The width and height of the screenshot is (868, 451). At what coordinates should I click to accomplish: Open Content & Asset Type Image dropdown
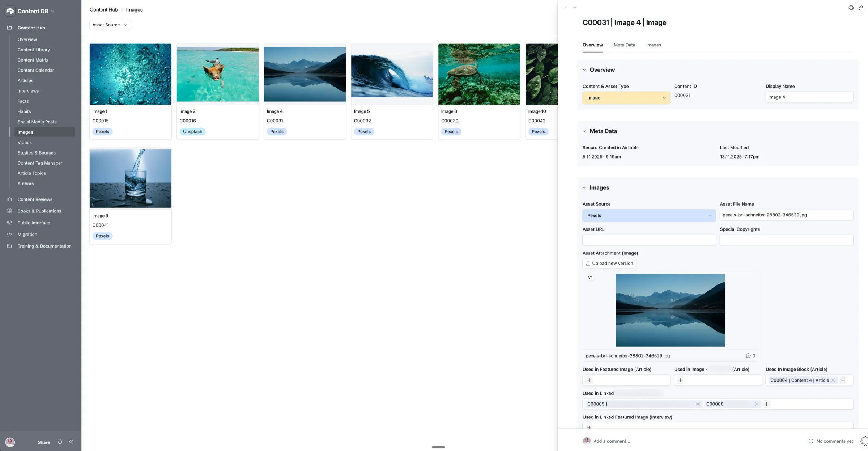click(x=626, y=98)
